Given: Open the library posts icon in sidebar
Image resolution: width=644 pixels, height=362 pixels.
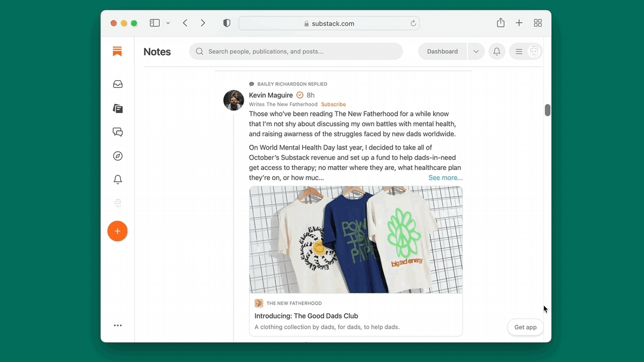Looking at the screenshot, I should 118,108.
